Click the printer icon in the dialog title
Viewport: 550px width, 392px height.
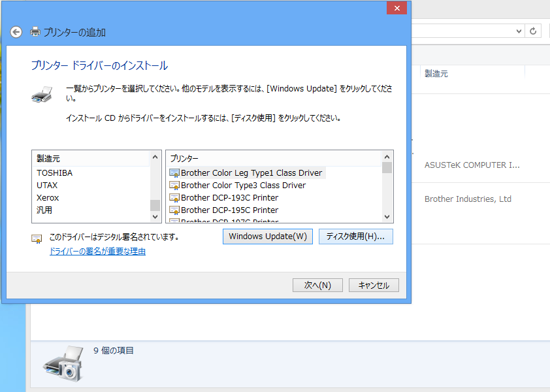tap(35, 32)
